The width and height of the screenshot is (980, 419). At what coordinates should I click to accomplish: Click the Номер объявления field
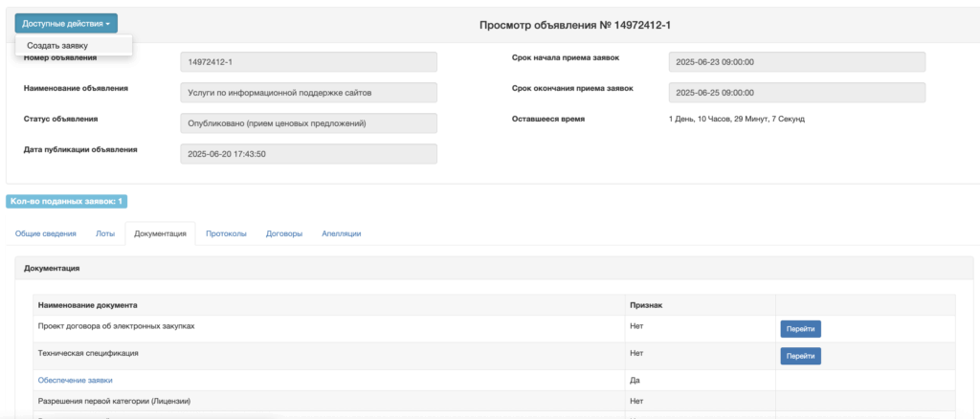tap(308, 62)
